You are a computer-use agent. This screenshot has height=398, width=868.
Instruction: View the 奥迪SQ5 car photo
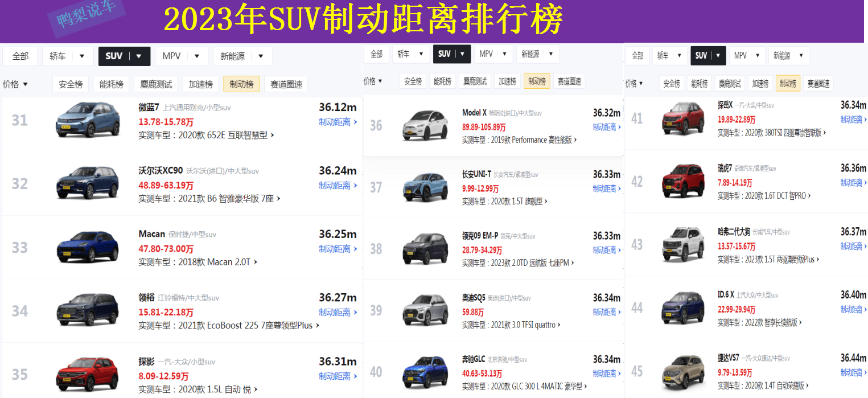[425, 310]
